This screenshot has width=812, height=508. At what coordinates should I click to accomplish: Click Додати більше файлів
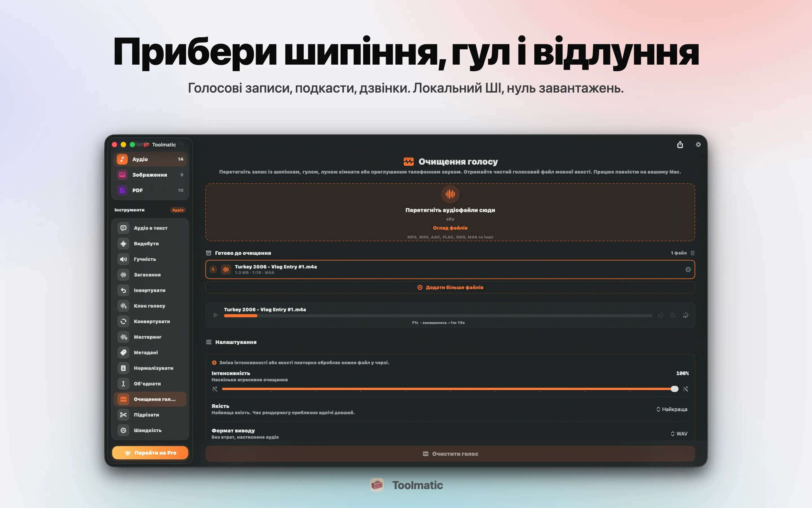pyautogui.click(x=450, y=287)
